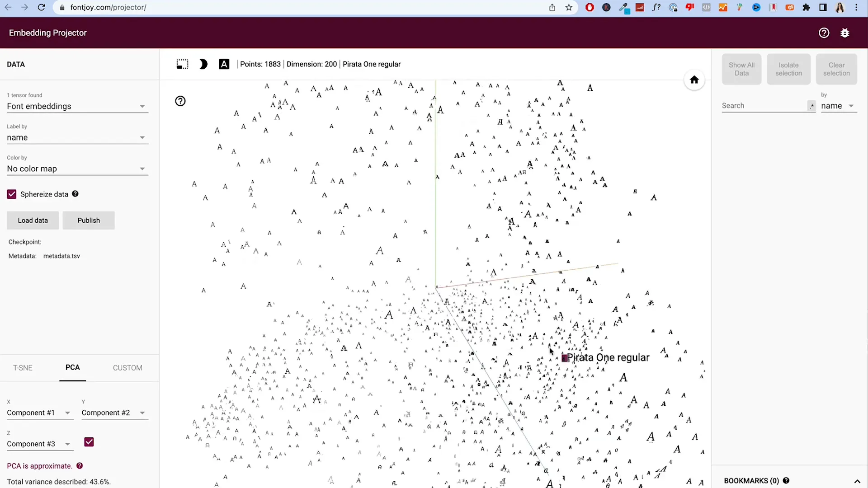The height and width of the screenshot is (488, 868).
Task: Uncheck Sphereize data checkbox
Action: click(x=12, y=194)
